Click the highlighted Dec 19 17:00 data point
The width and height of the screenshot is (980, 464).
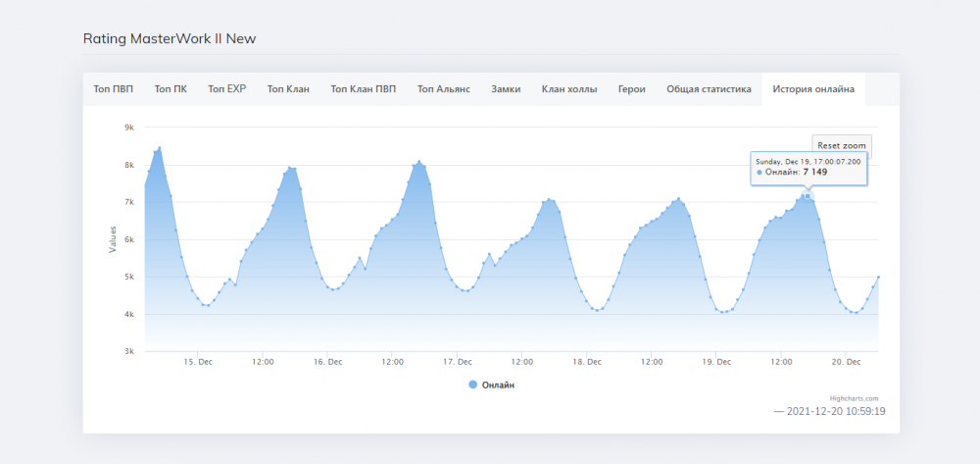(808, 195)
